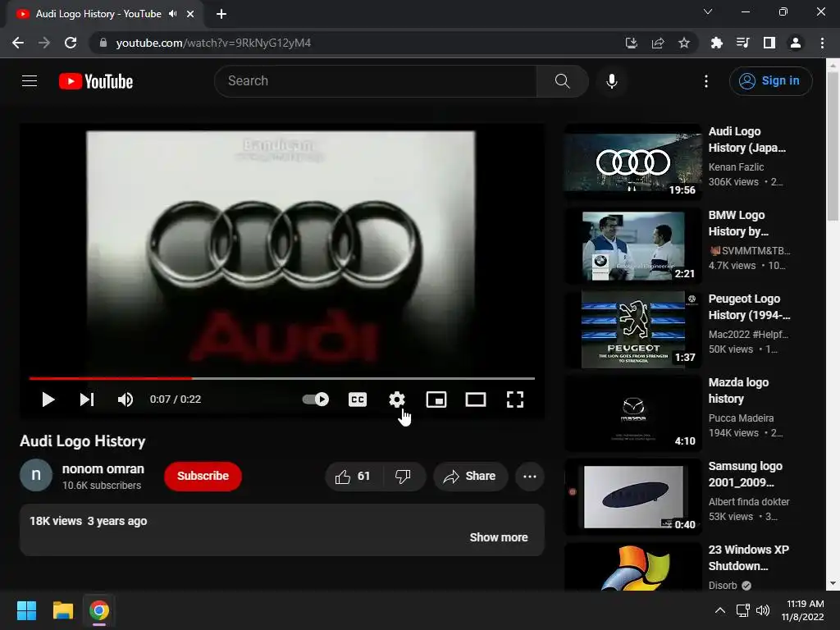
Task: Seek on the video progress bar
Action: pos(282,378)
